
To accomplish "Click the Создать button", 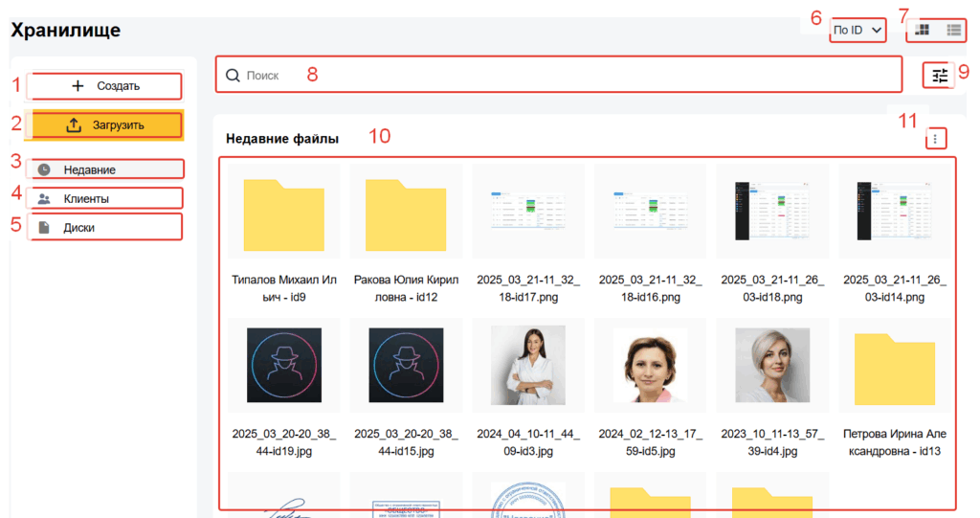I will click(x=104, y=86).
